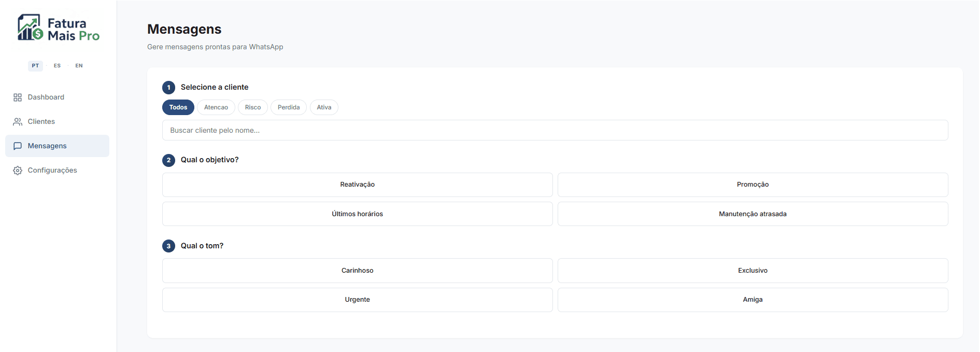Click the Configurações gear icon

18,171
